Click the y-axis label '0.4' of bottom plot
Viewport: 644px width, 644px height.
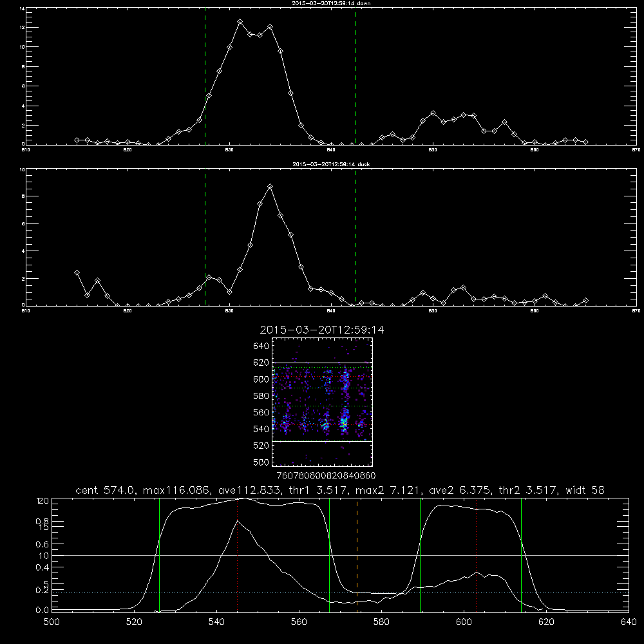tap(43, 567)
